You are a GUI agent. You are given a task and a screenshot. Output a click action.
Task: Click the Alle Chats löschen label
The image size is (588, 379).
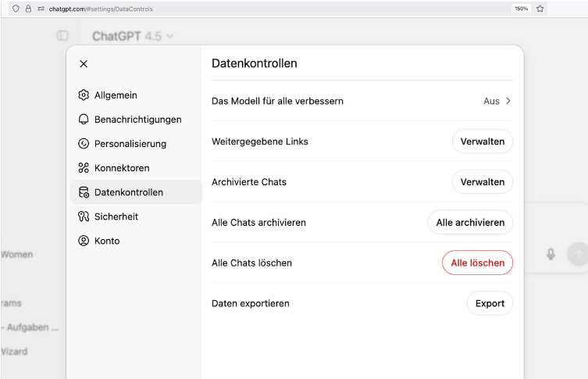(x=251, y=263)
